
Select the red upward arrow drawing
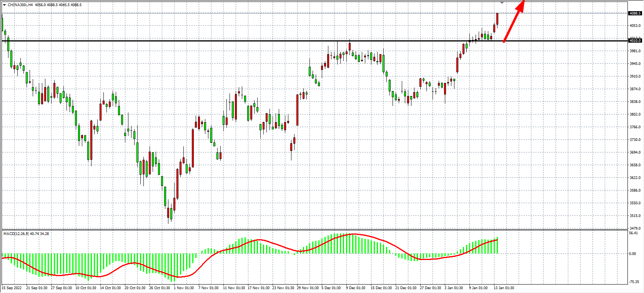pyautogui.click(x=513, y=22)
